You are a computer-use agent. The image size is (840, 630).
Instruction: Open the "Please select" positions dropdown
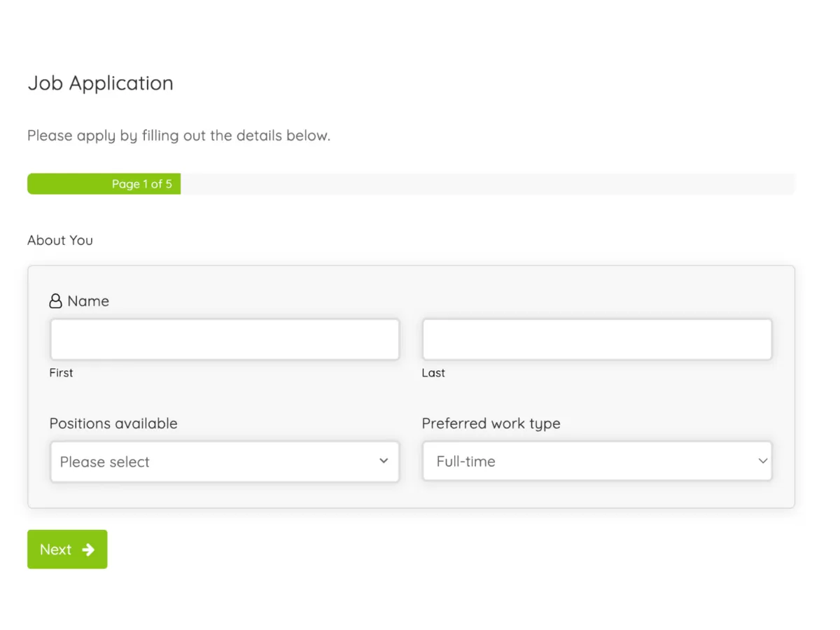[210, 462]
